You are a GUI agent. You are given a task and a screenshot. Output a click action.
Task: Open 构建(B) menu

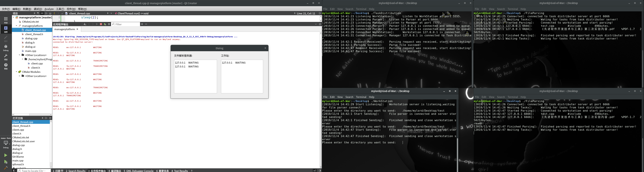point(27,9)
